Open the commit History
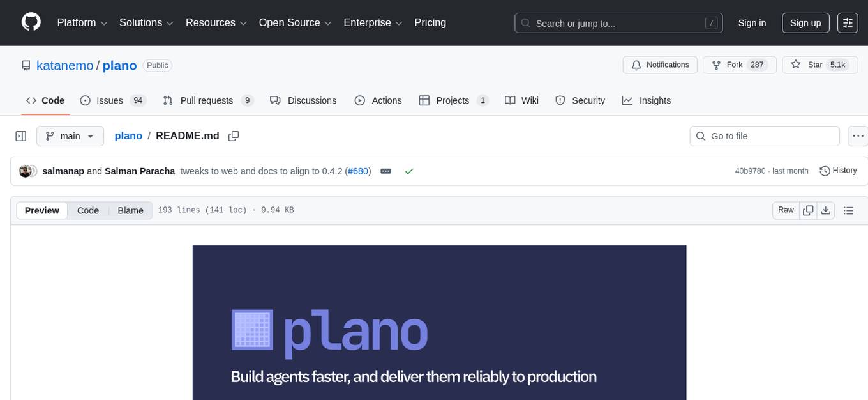Image resolution: width=868 pixels, height=400 pixels. click(838, 171)
